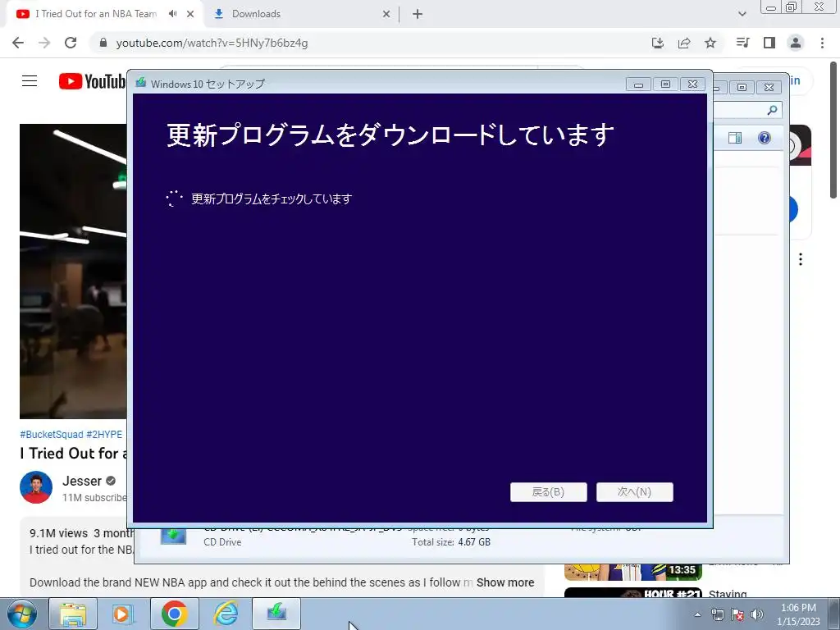Open Internet Explorer taskbar icon
Image resolution: width=840 pixels, height=630 pixels.
click(226, 614)
